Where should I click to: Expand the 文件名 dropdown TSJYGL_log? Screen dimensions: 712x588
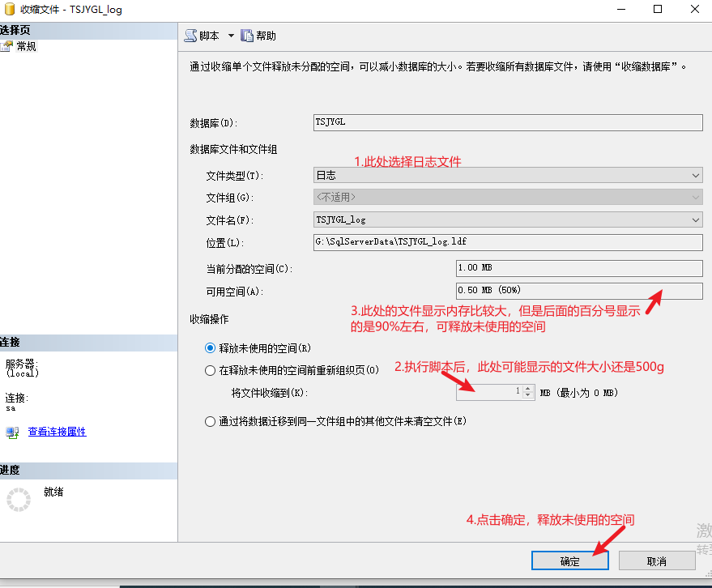(508, 219)
